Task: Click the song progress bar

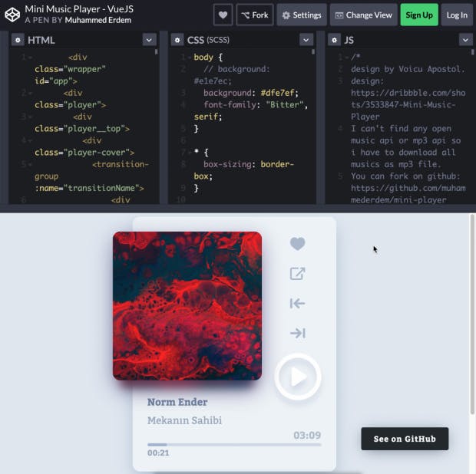Action: coord(234,444)
